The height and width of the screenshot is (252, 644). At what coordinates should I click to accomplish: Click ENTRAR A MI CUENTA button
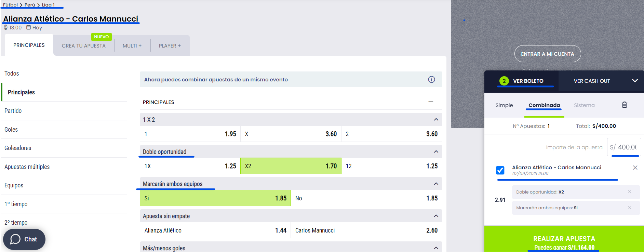point(548,54)
